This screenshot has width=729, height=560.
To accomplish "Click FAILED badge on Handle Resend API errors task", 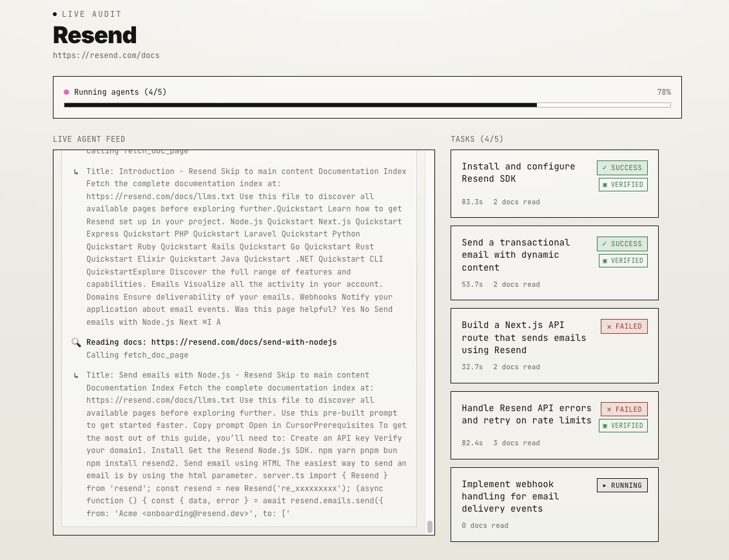I will coord(624,409).
